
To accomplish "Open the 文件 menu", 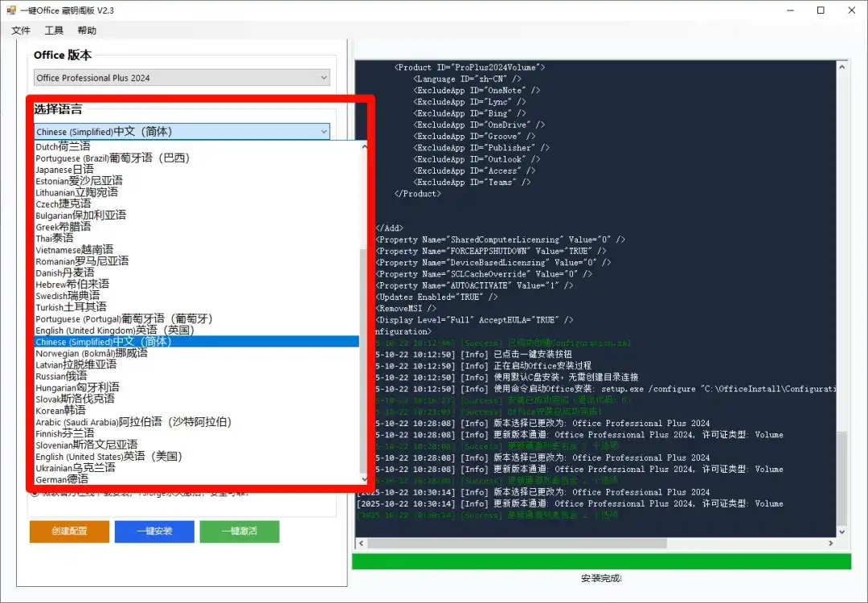I will (21, 31).
